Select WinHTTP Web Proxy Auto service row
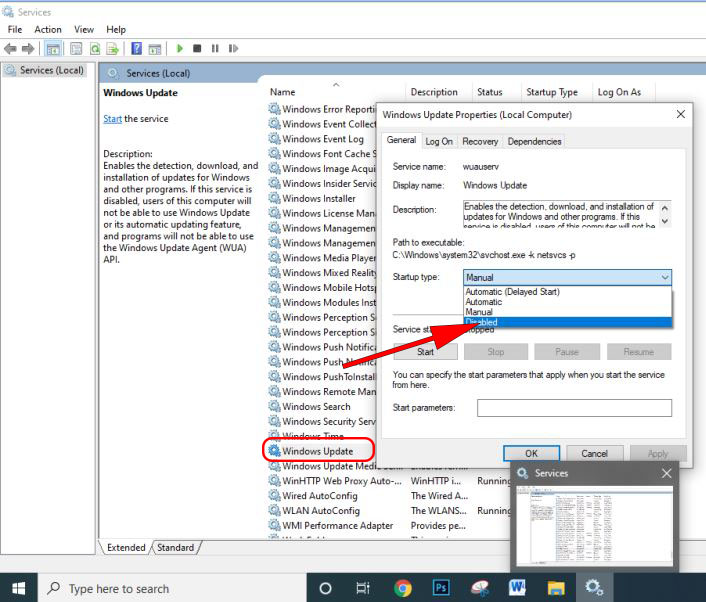 point(341,481)
